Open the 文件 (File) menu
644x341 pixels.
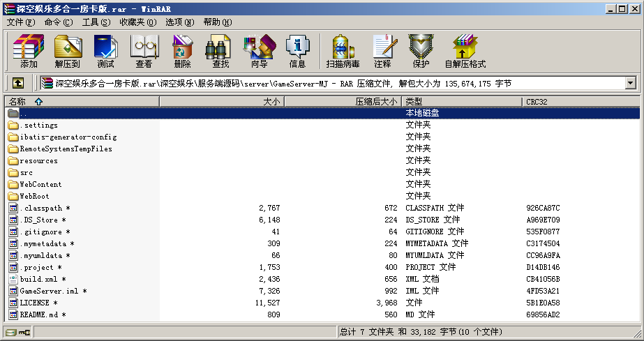click(21, 22)
